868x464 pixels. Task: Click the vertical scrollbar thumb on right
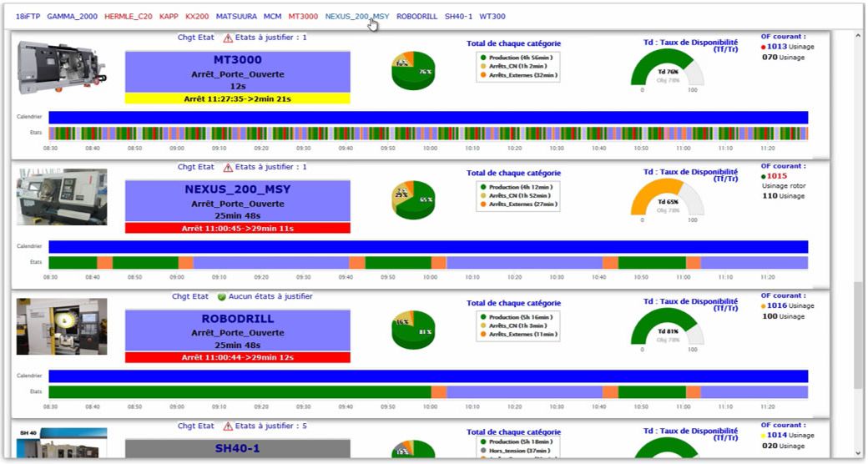tap(858, 334)
